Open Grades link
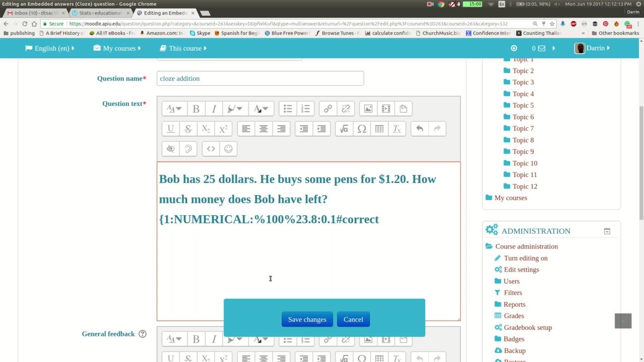644x362 pixels. (514, 316)
